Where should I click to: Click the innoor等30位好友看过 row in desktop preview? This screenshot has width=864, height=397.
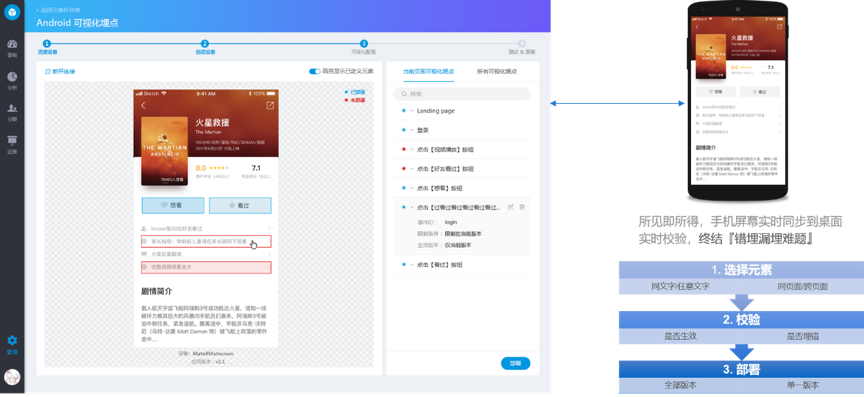(207, 228)
